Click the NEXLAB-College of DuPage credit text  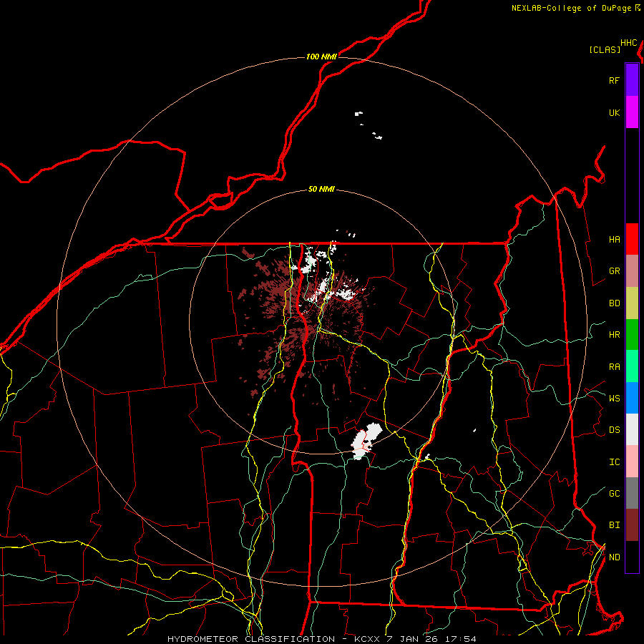click(x=576, y=8)
